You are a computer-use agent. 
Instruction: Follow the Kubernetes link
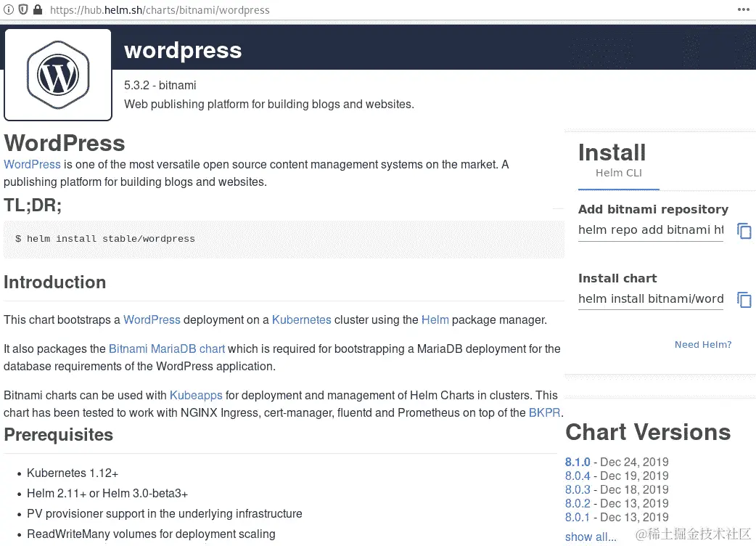(x=301, y=319)
